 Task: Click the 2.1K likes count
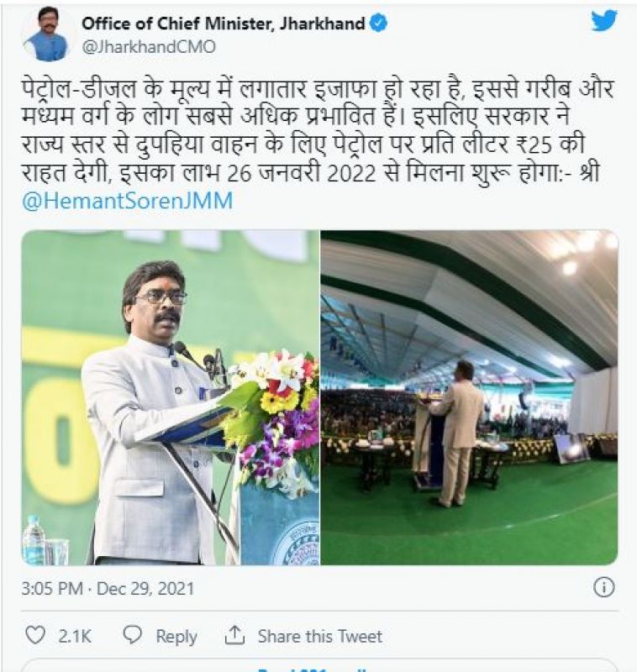coord(75,636)
